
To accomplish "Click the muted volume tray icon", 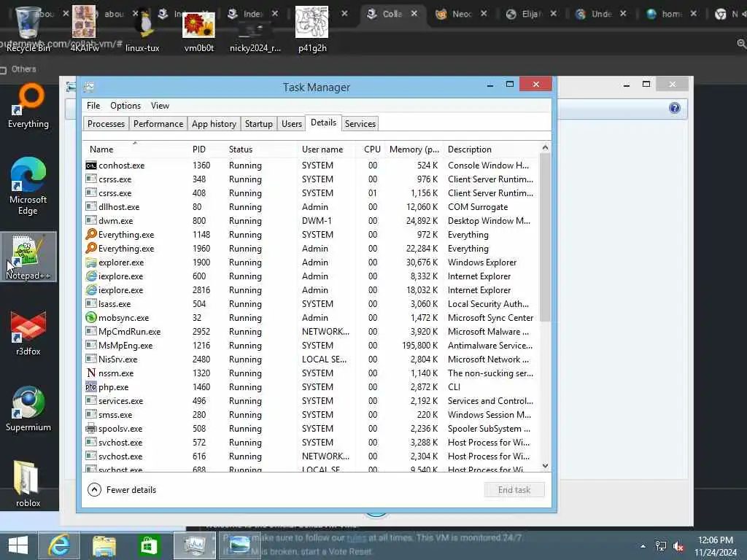I will (678, 546).
